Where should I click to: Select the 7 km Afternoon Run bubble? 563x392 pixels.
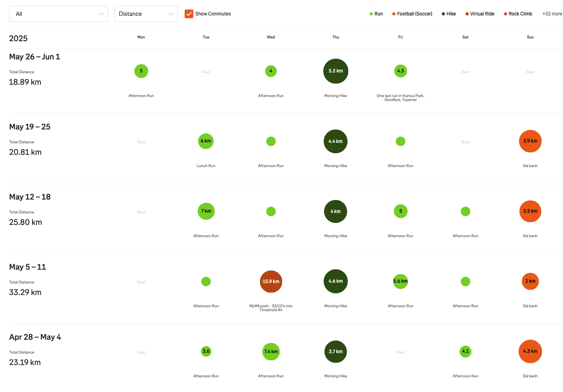[206, 211]
